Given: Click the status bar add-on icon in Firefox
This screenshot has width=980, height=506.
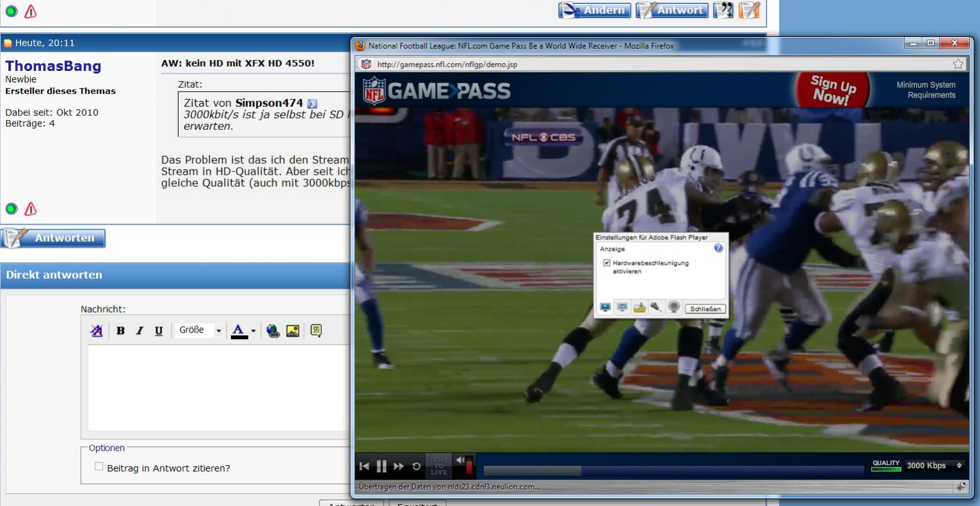Looking at the screenshot, I should pyautogui.click(x=961, y=487).
